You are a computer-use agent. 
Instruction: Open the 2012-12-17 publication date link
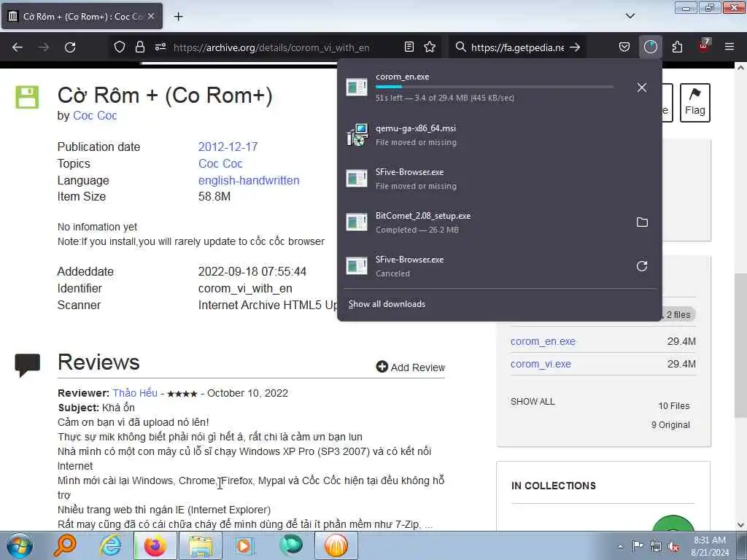228,147
